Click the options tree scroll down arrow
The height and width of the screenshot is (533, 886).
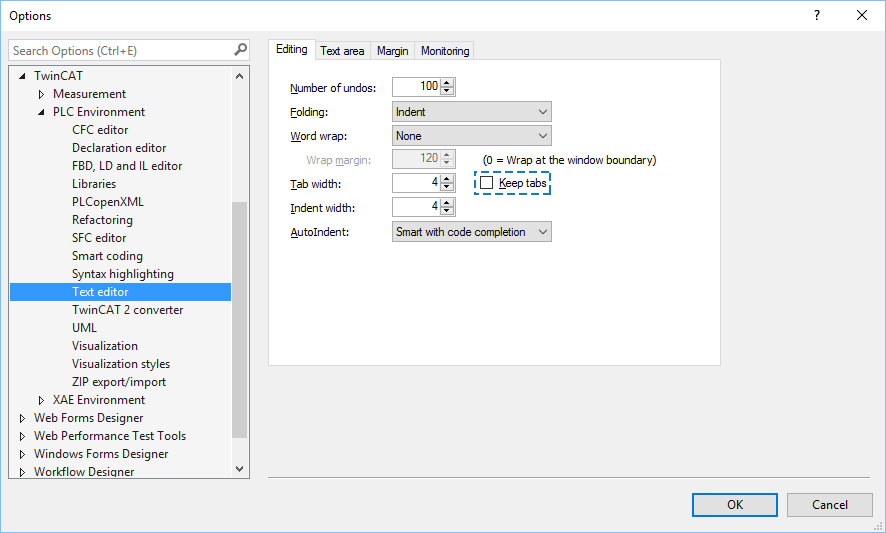[240, 469]
